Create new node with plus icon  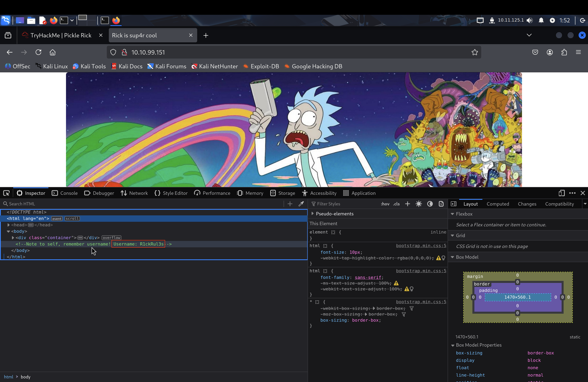290,204
